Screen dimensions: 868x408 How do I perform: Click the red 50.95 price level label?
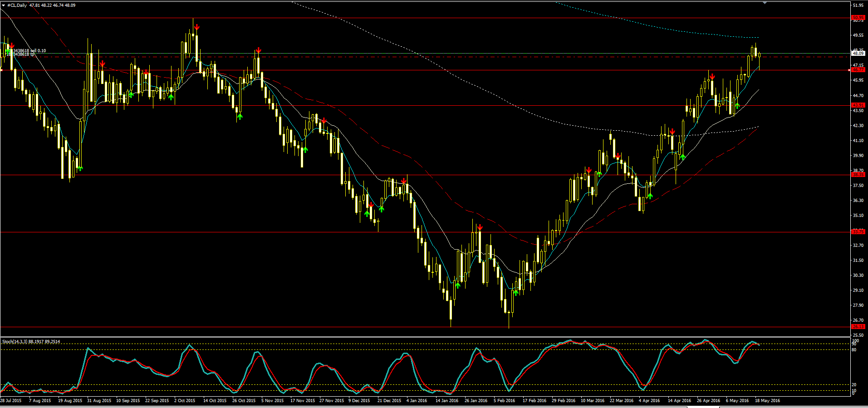[858, 18]
